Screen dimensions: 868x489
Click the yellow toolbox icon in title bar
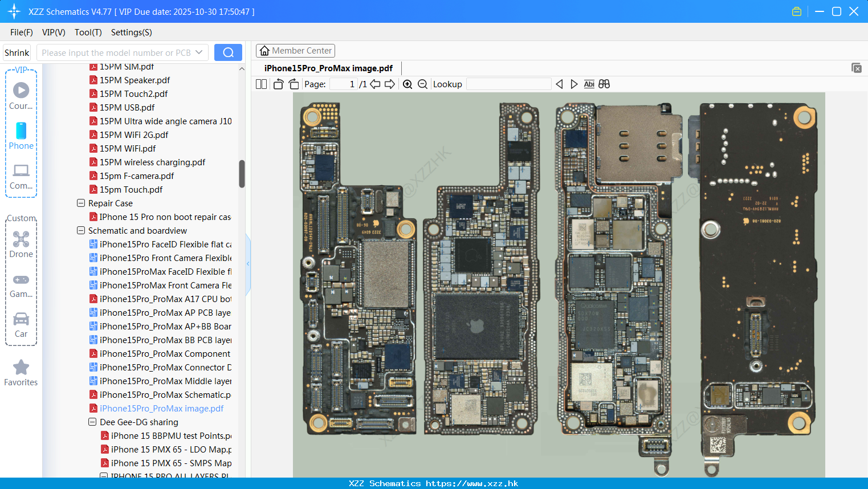tap(797, 11)
